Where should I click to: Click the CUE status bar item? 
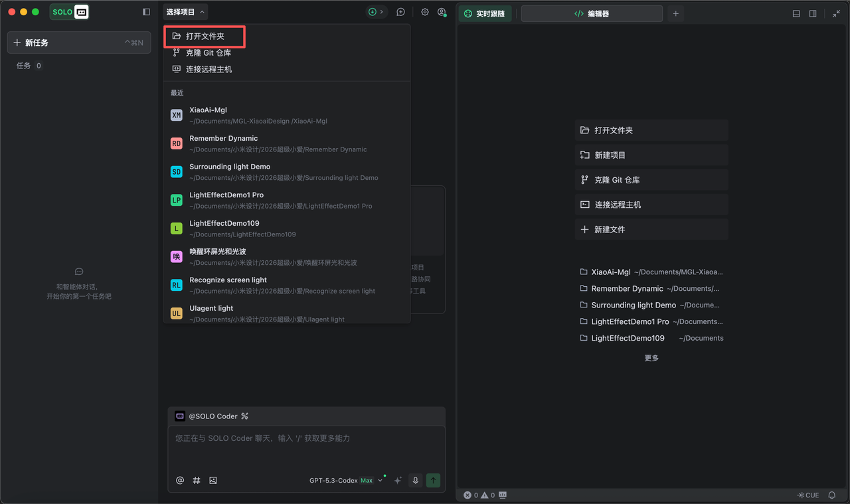pos(808,495)
